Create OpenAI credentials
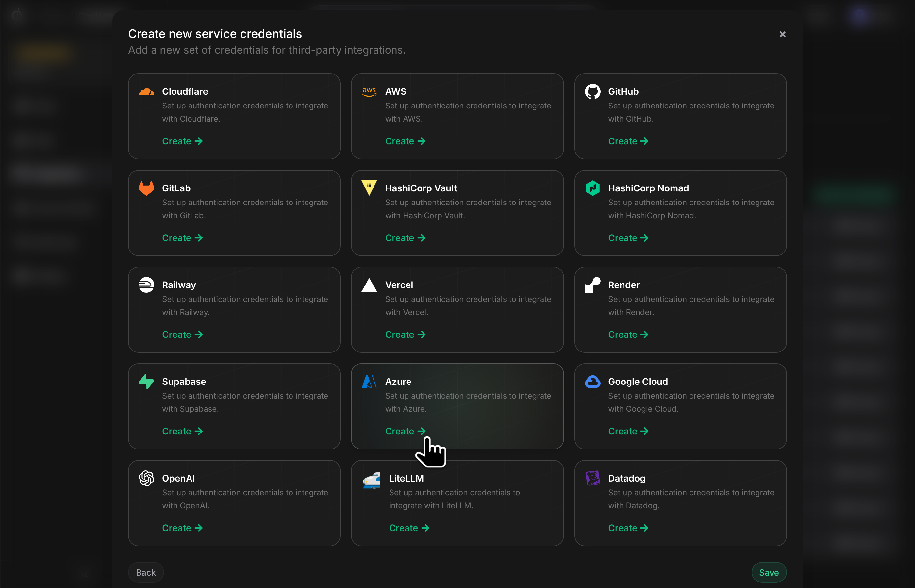 (182, 528)
